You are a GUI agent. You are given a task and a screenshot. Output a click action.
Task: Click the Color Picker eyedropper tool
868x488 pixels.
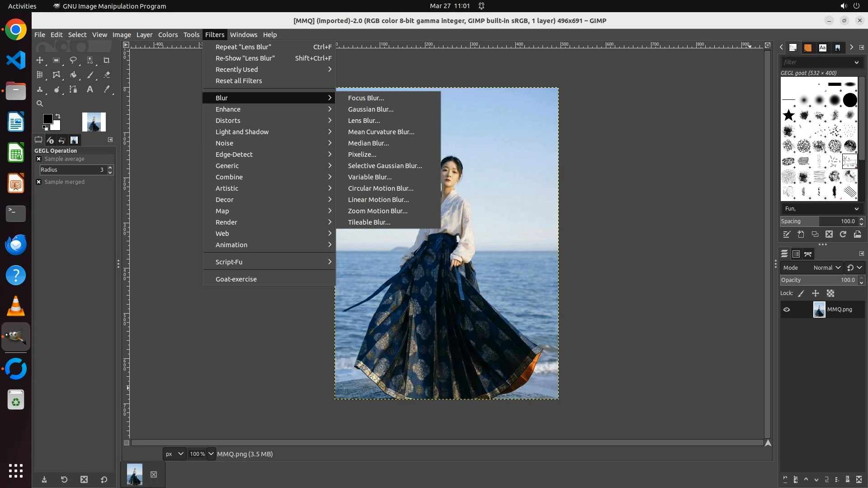tap(107, 89)
